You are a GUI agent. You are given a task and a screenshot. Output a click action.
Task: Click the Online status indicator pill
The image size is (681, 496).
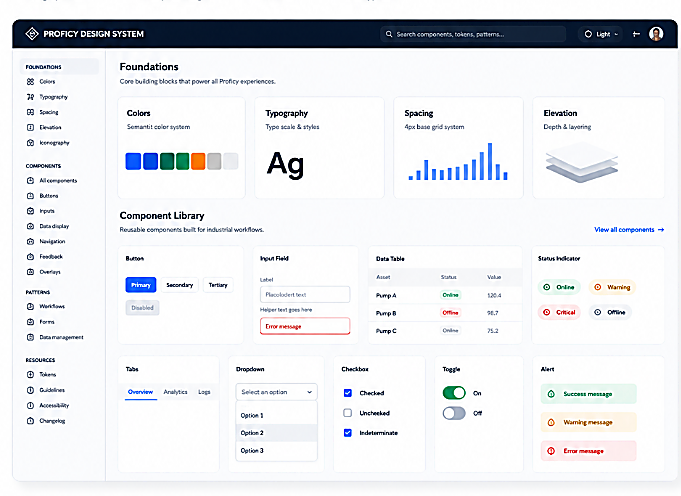coord(559,287)
